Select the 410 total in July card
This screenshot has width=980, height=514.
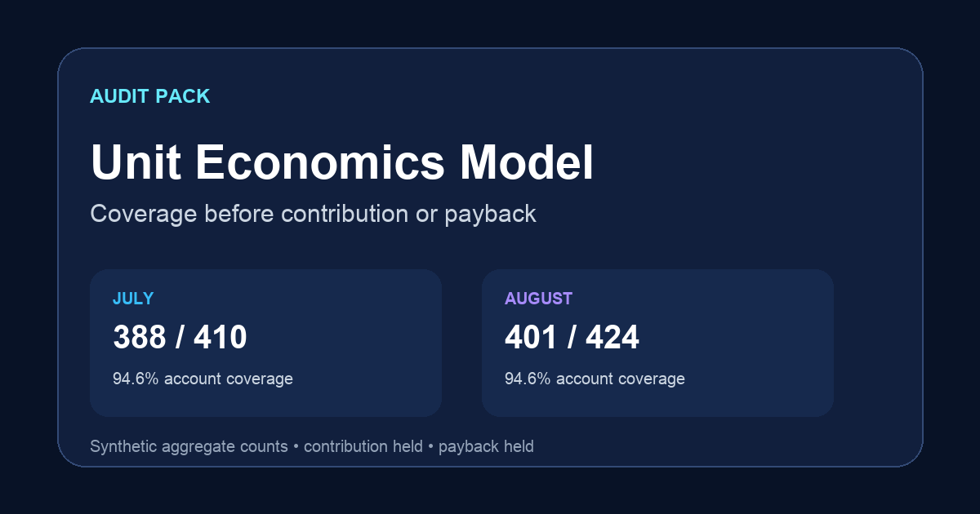220,337
